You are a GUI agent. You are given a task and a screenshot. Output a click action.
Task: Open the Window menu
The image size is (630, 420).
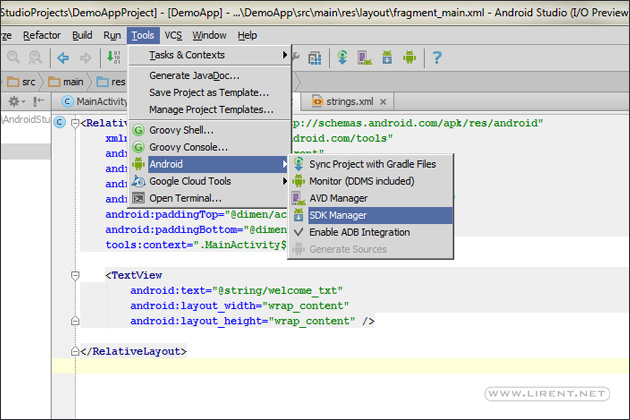pos(209,36)
